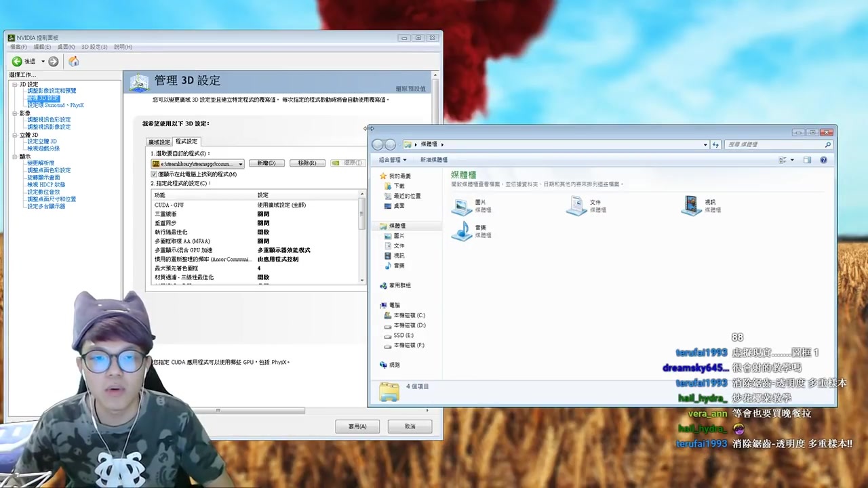Click 新增(D) button

pos(267,163)
